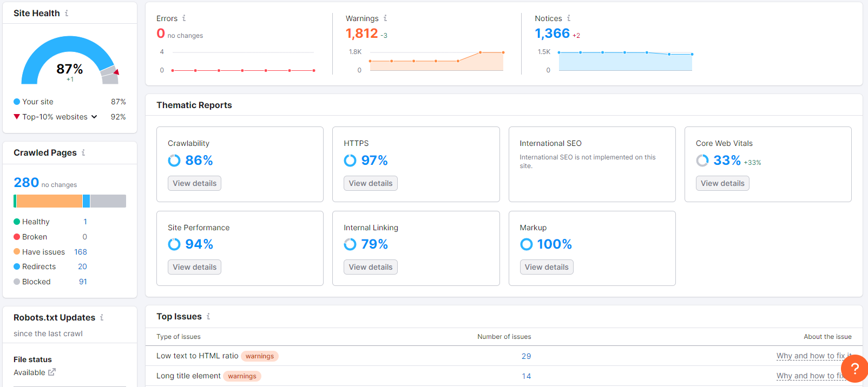This screenshot has width=868, height=387.
Task: View details for Crawlability report
Action: click(194, 183)
